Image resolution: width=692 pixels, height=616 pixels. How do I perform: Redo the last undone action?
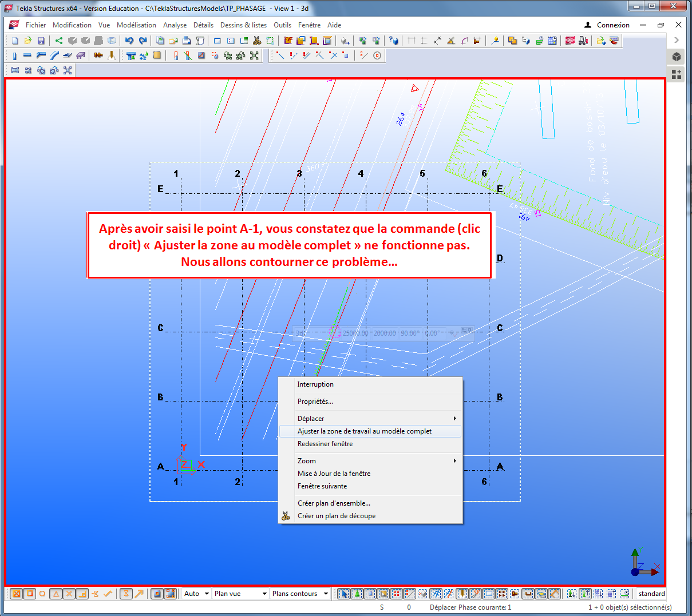143,41
